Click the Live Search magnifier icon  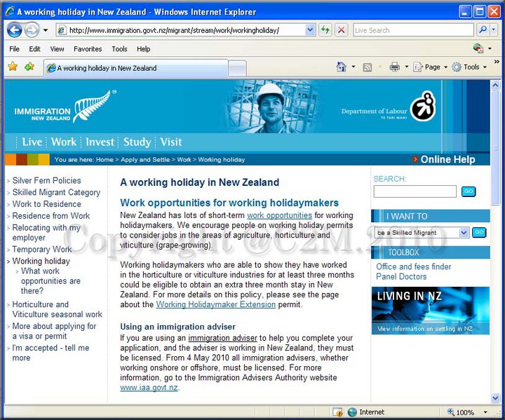(x=483, y=30)
